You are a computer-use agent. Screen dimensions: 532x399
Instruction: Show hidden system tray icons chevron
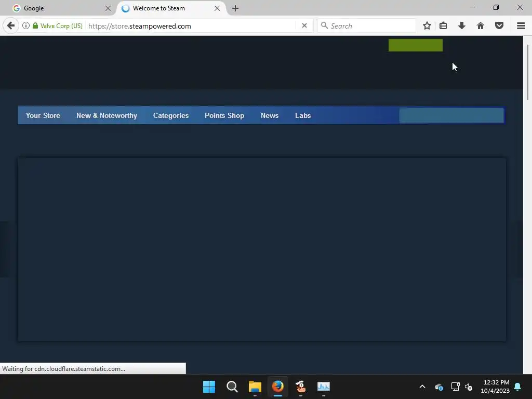pyautogui.click(x=422, y=387)
